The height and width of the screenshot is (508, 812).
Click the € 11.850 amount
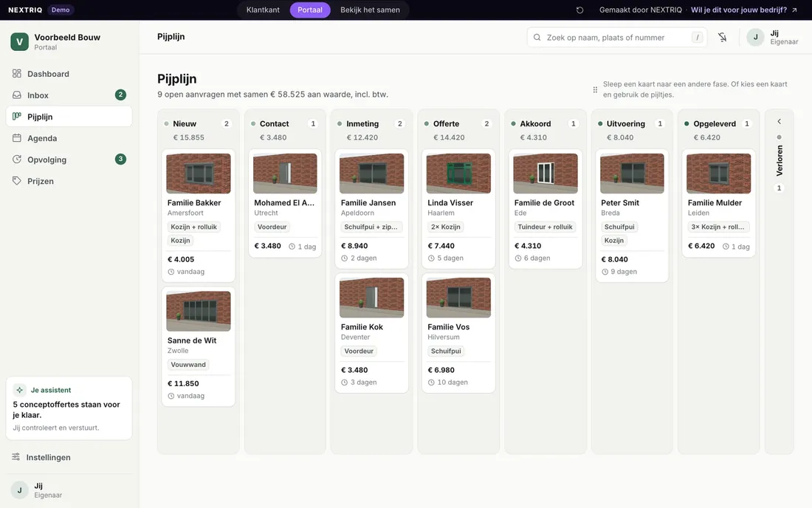[x=183, y=383]
